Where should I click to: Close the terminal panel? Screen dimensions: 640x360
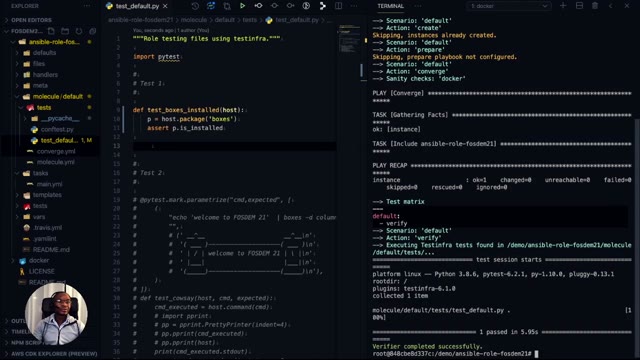click(627, 6)
